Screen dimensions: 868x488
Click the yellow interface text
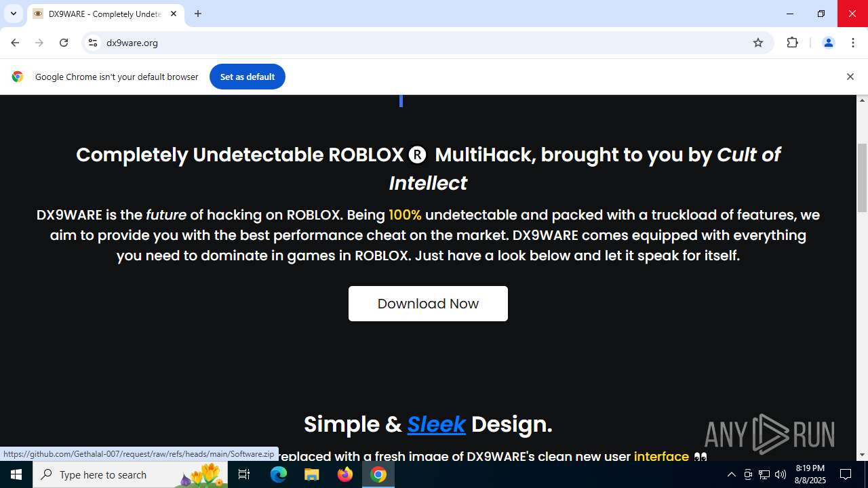pyautogui.click(x=661, y=456)
